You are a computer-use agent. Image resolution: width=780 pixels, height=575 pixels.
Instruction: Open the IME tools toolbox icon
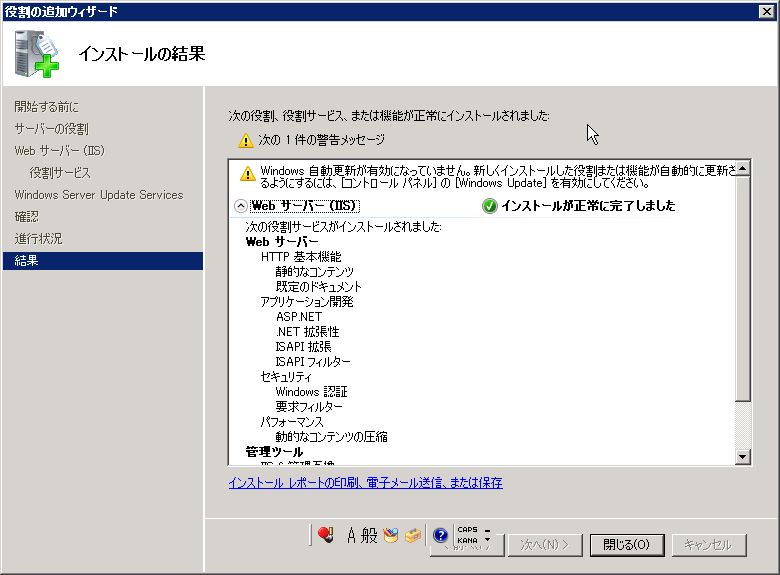[x=412, y=536]
